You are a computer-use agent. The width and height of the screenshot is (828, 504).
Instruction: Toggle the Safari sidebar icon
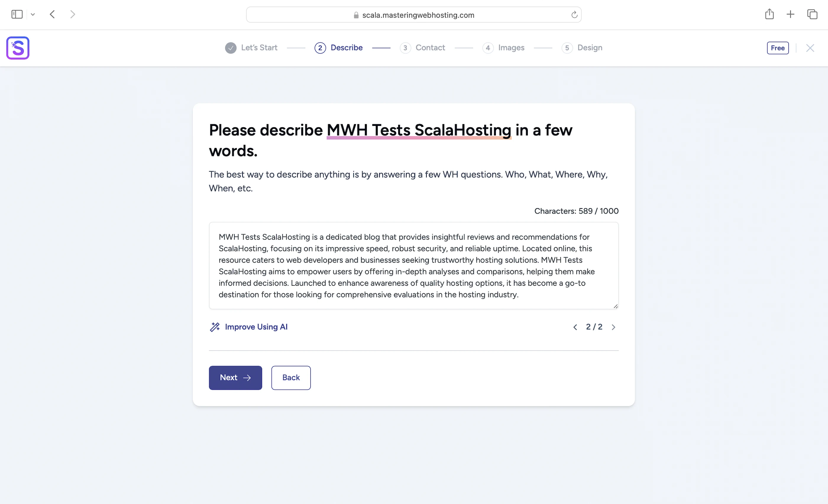click(17, 14)
